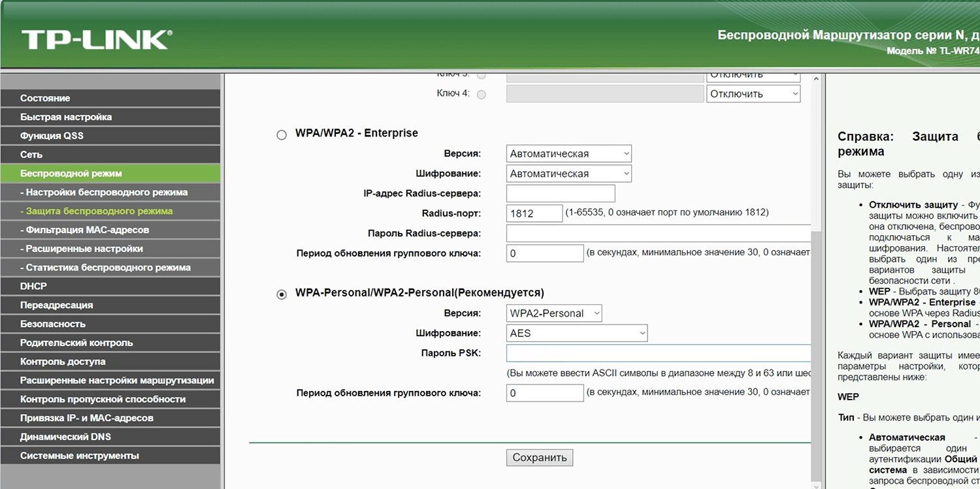Viewport: 980px width, 489px height.
Task: Open Системные инструменты menu
Action: (x=80, y=456)
